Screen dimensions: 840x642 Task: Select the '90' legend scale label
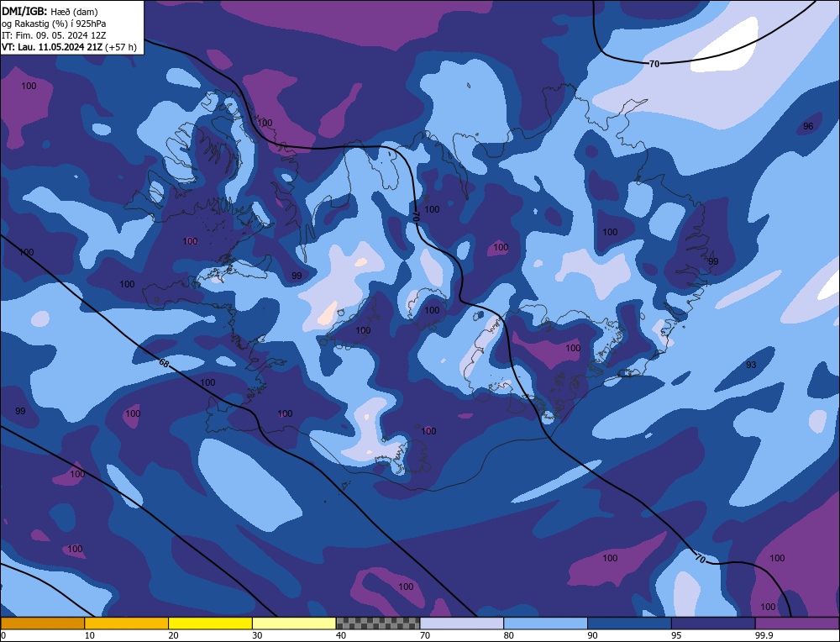[592, 635]
